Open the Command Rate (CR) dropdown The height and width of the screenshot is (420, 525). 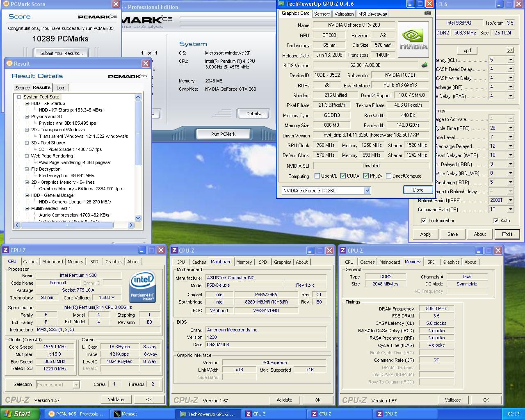511,209
